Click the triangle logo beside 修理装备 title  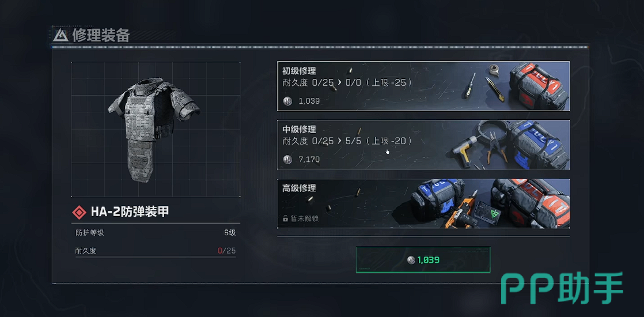(61, 35)
